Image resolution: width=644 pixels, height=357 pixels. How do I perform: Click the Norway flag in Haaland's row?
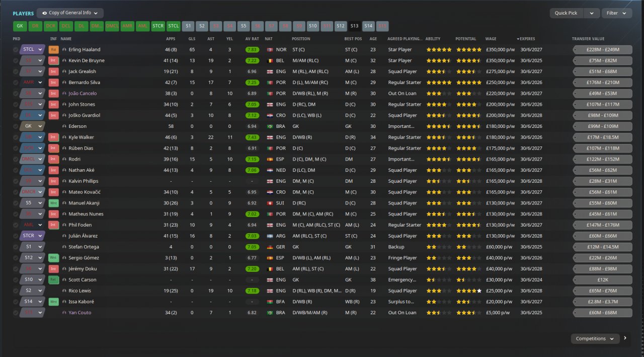click(270, 50)
